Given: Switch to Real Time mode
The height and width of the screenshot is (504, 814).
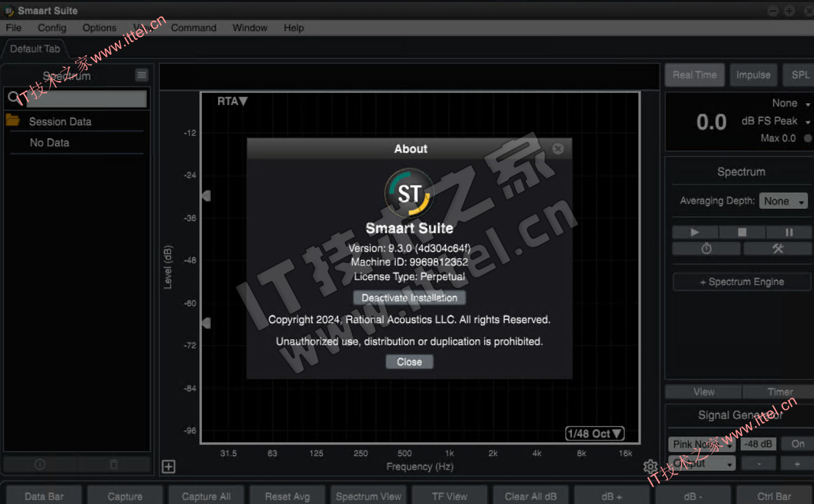Looking at the screenshot, I should 694,75.
